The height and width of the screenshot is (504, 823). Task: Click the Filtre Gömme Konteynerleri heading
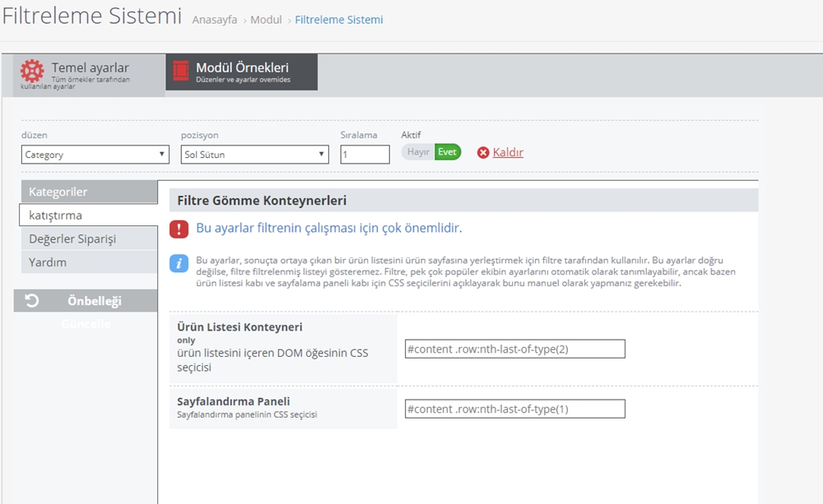(x=262, y=201)
